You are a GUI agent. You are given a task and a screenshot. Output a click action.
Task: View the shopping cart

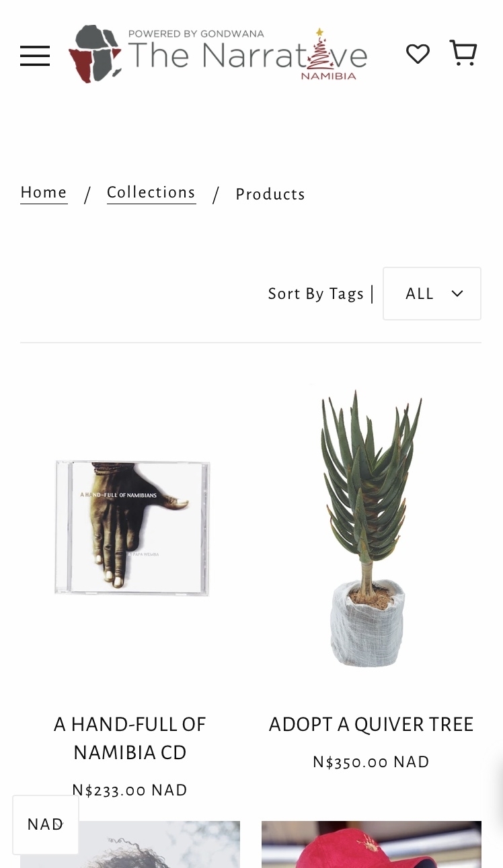tap(463, 53)
